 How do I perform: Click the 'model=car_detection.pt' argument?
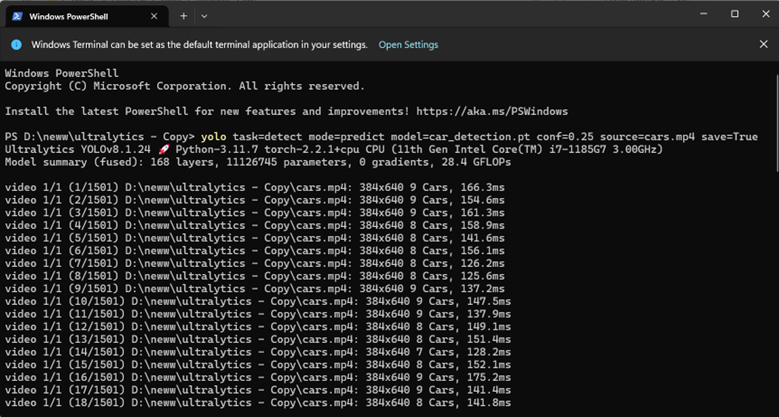[x=461, y=137]
